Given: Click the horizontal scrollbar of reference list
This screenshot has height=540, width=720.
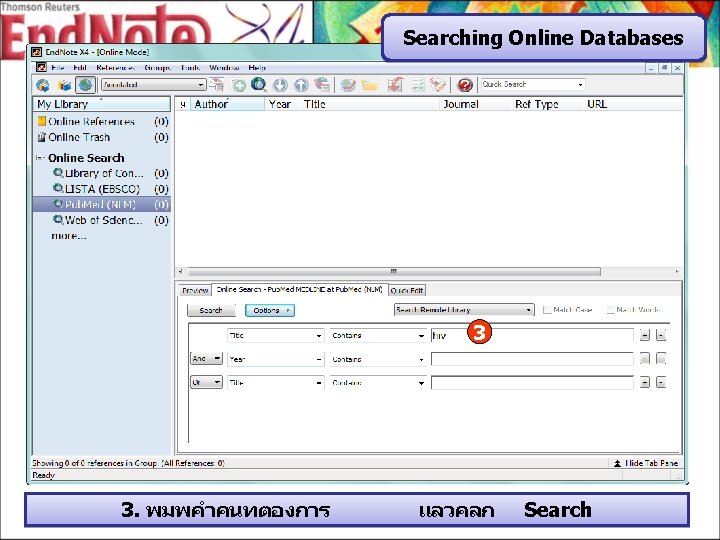Looking at the screenshot, I should (x=394, y=271).
